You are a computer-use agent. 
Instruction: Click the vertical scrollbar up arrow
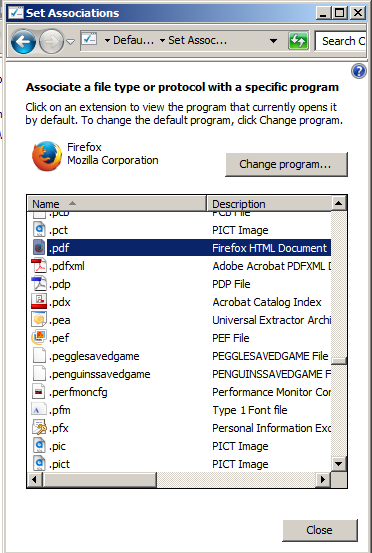[339, 203]
